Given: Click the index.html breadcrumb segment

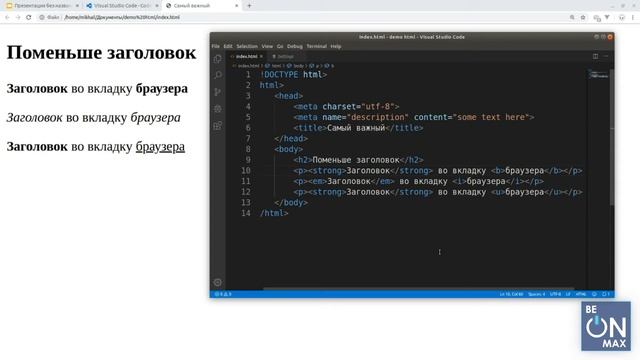Looking at the screenshot, I should click(248, 66).
